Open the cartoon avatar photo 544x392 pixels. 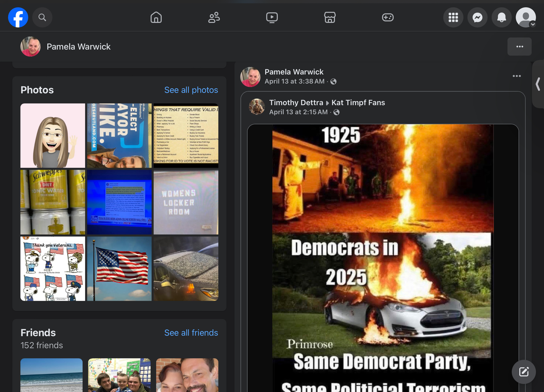point(53,136)
